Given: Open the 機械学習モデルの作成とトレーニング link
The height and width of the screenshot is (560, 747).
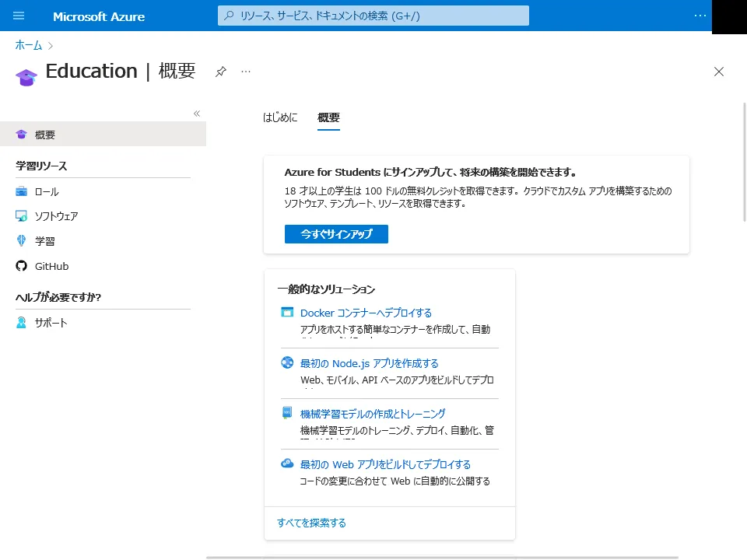Looking at the screenshot, I should (x=373, y=414).
